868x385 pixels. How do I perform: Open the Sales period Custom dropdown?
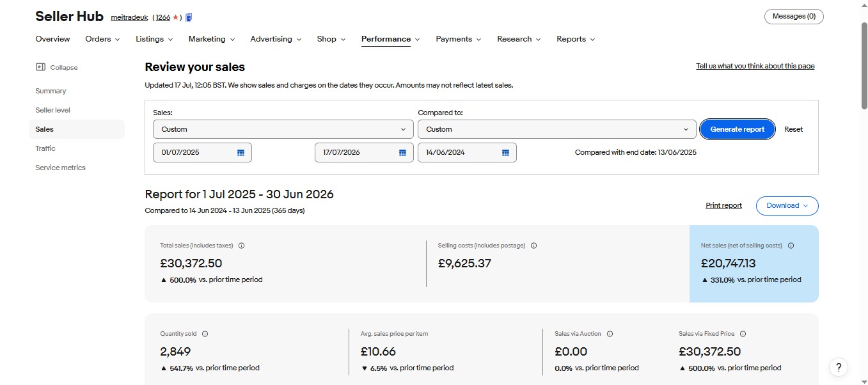tap(283, 129)
